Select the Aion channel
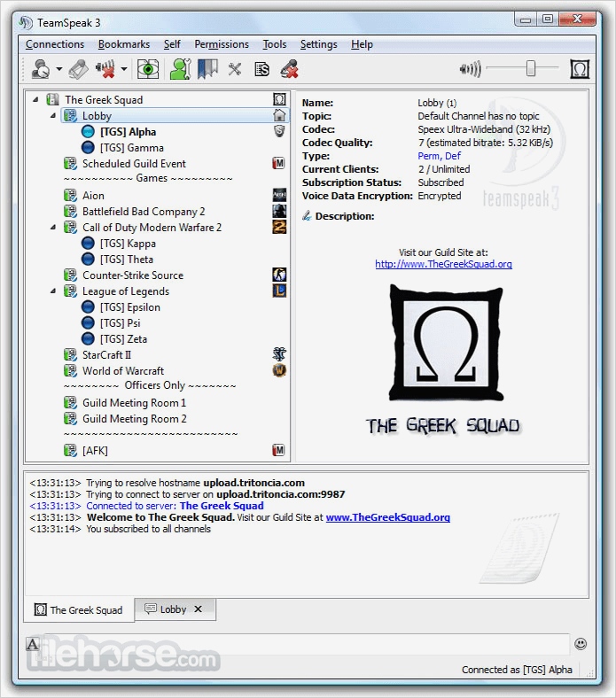Screen dimensions: 616x698 pos(93,196)
